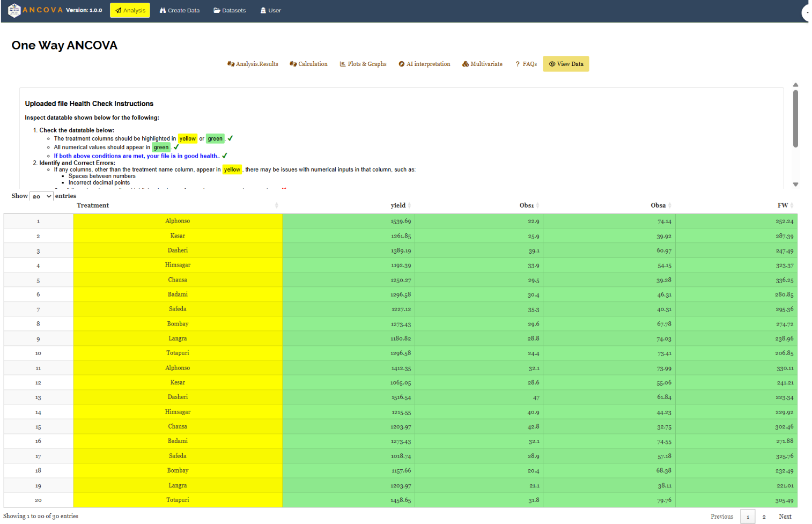The image size is (812, 524).
Task: Select the View Data tab
Action: pos(566,64)
